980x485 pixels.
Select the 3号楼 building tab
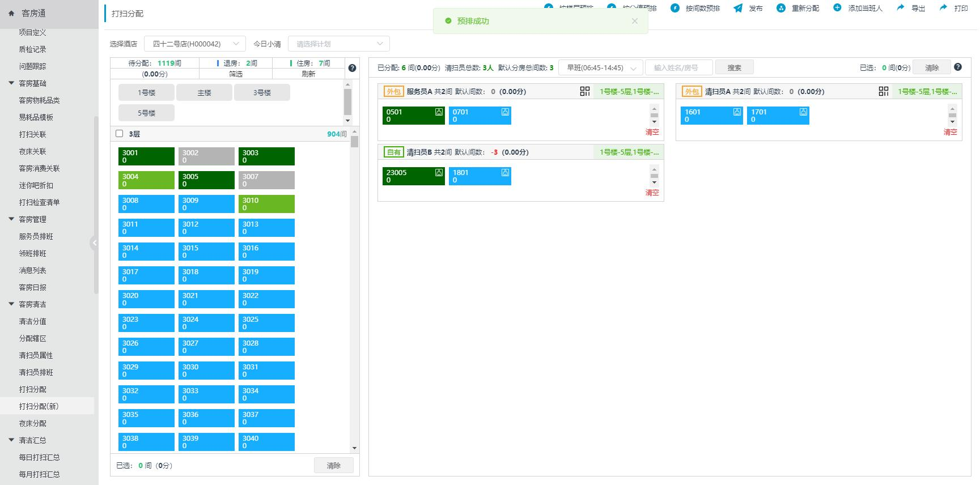point(262,92)
